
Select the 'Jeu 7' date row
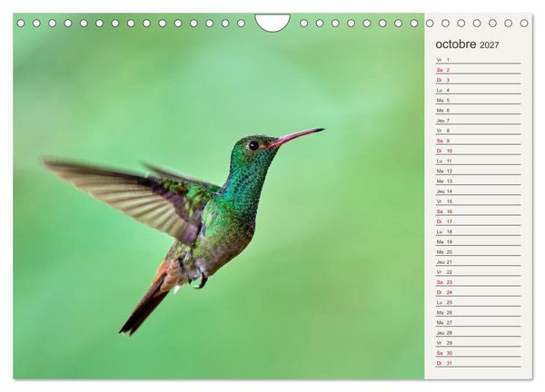click(x=479, y=121)
